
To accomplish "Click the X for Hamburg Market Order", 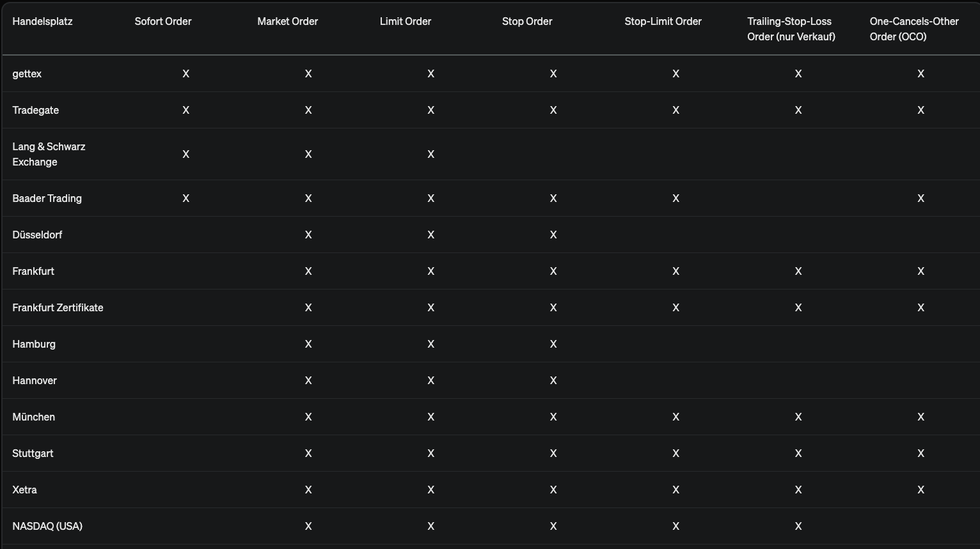I will click(x=308, y=344).
